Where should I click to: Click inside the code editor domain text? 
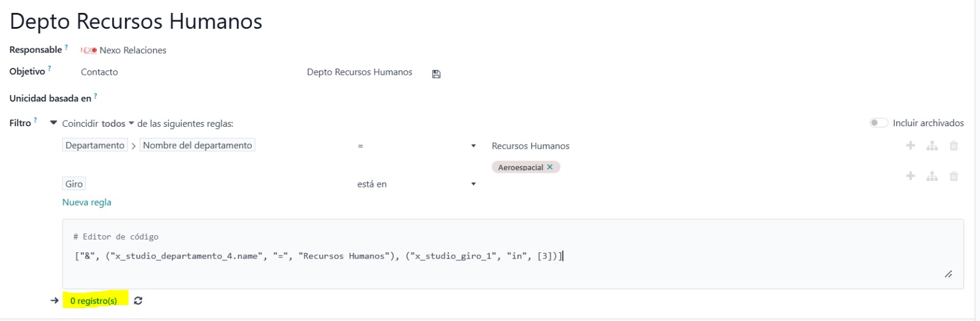pyautogui.click(x=318, y=256)
